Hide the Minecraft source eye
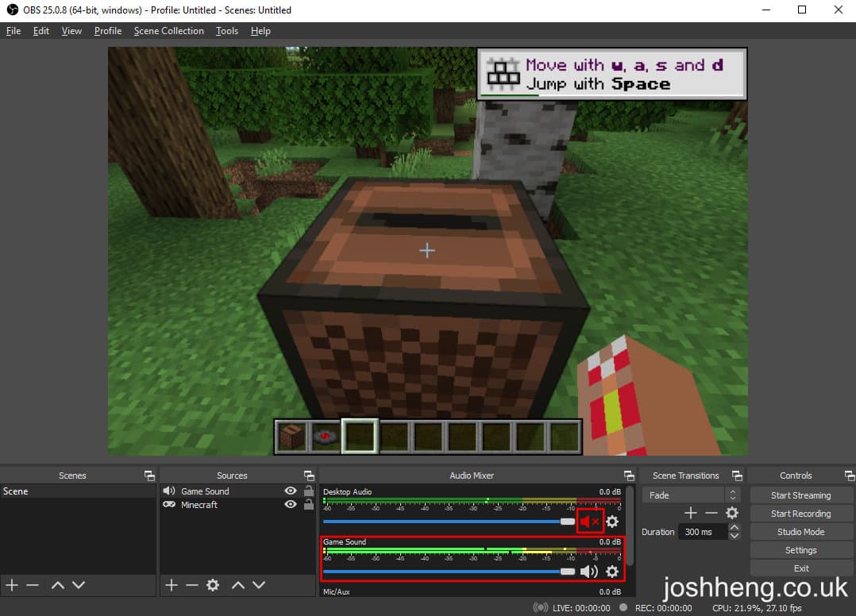Viewport: 856px width, 616px height. coord(291,504)
